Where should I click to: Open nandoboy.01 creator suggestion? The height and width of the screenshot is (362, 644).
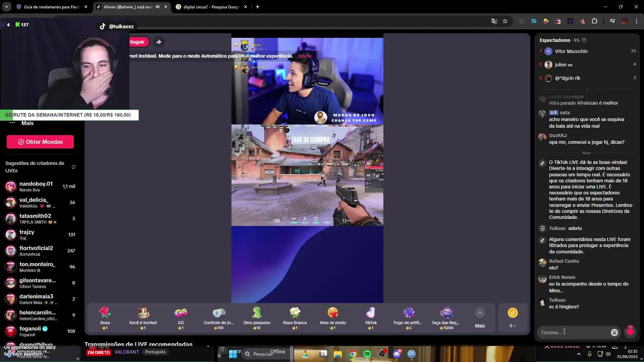(x=40, y=186)
